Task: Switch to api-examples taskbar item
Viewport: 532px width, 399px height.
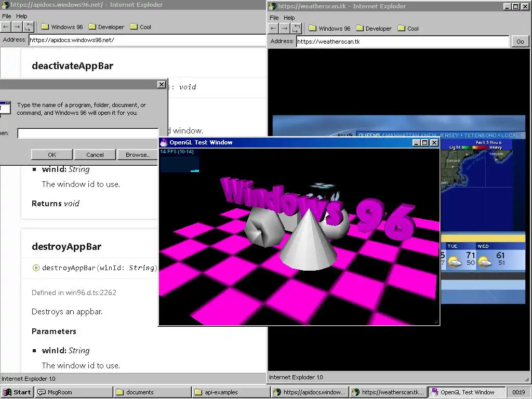Action: coord(231,392)
